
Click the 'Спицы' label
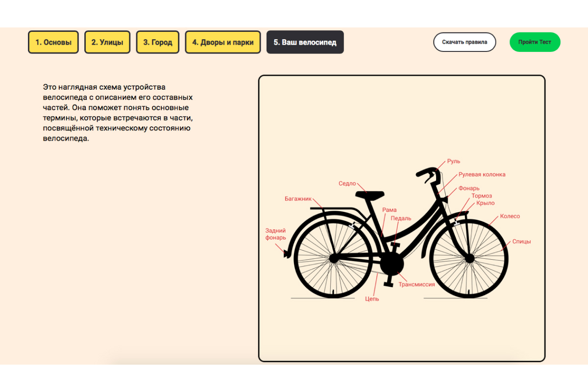tap(521, 241)
